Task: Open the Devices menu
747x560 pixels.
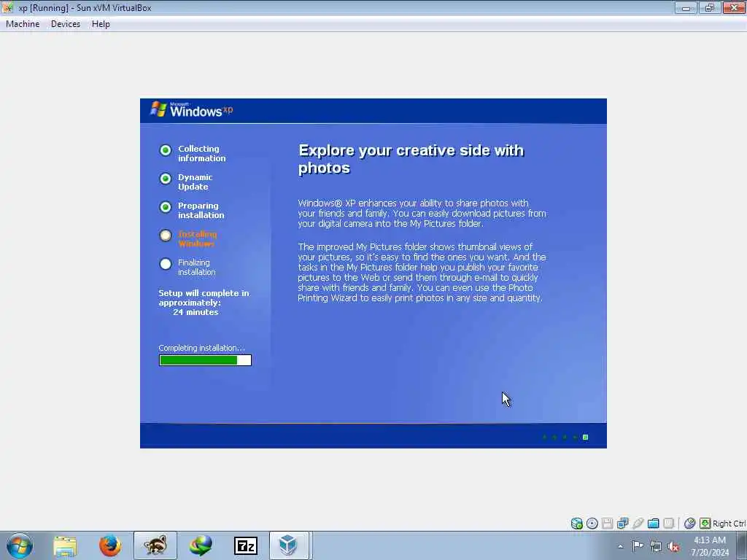Action: 65,24
